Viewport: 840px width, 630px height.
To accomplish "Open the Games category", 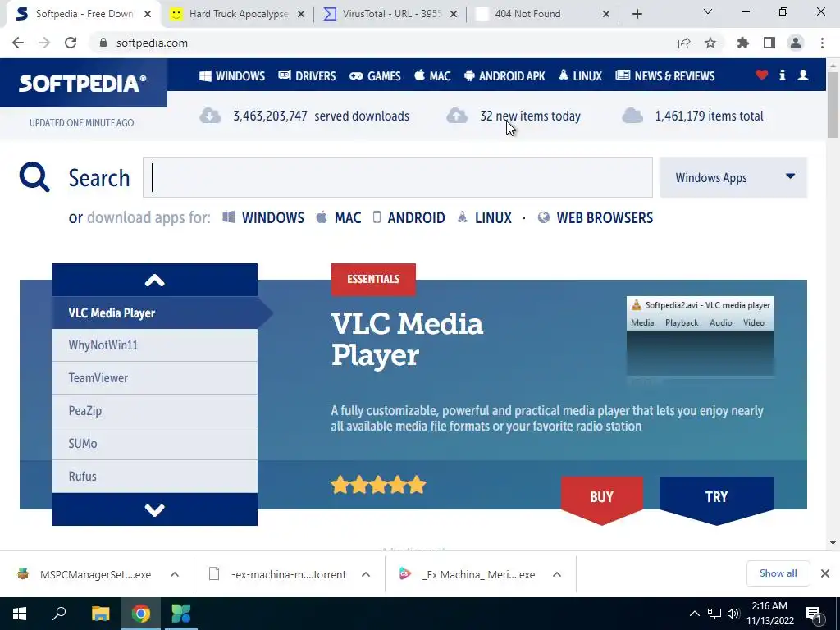I will coord(375,76).
